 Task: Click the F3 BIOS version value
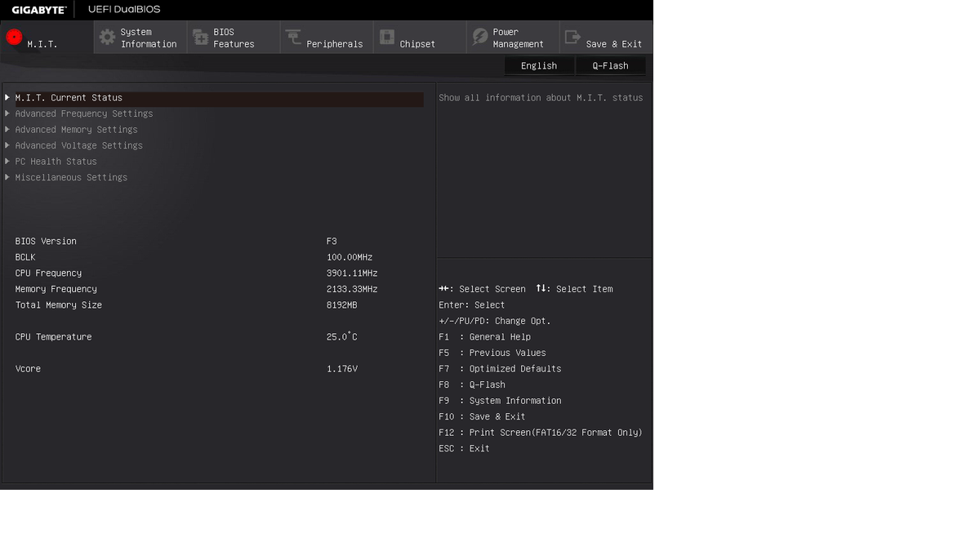[x=332, y=242]
